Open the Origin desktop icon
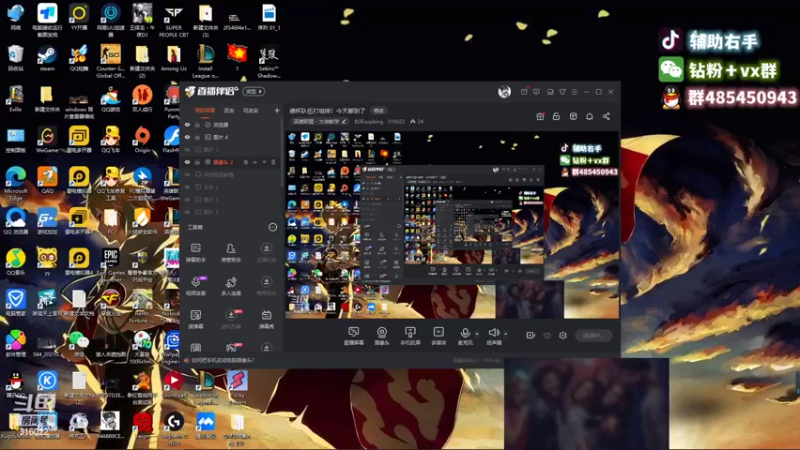 (x=142, y=140)
